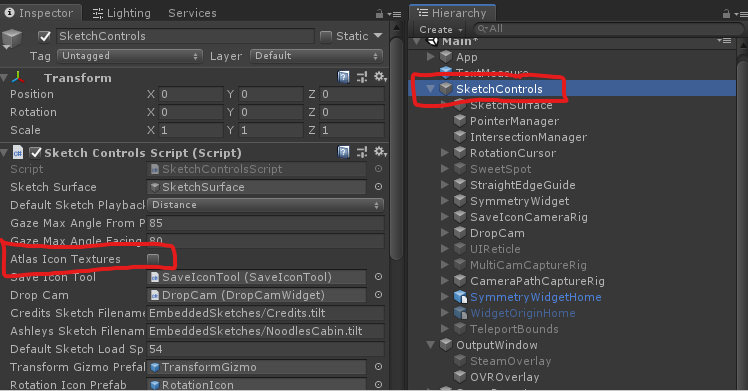Enable the Static checkbox
The image size is (748, 391).
tap(326, 36)
